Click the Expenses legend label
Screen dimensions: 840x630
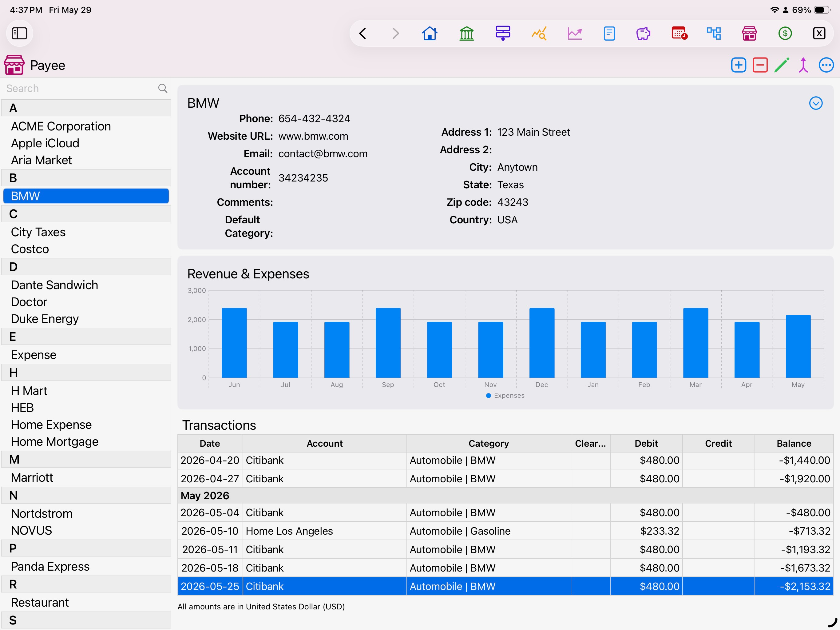509,396
